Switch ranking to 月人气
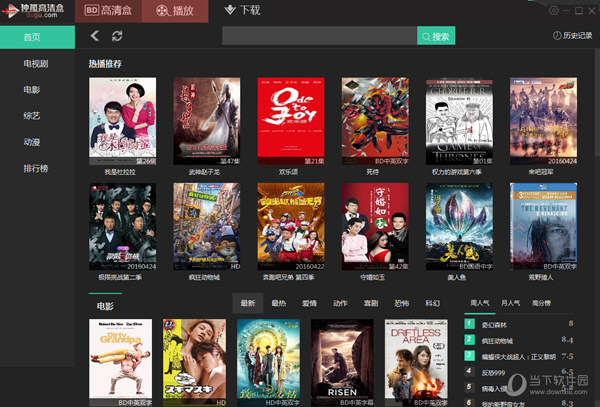This screenshot has width=600, height=407. point(510,303)
